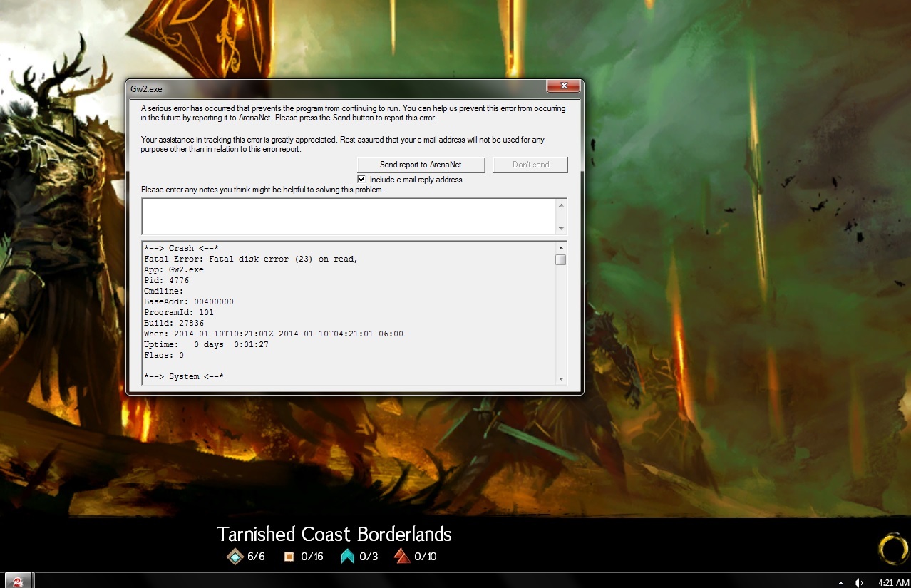Click inside the empty notes text box

point(349,217)
